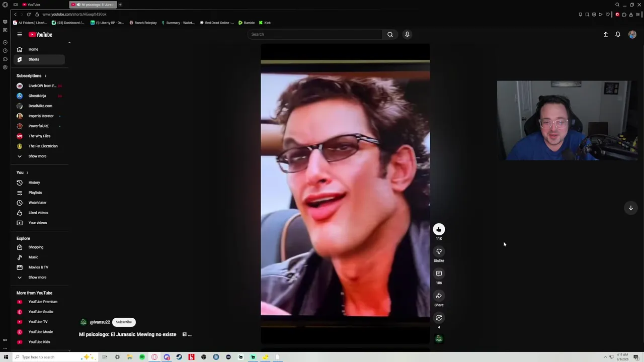Open YouTube Music link
This screenshot has height=362, width=644.
(x=40, y=332)
